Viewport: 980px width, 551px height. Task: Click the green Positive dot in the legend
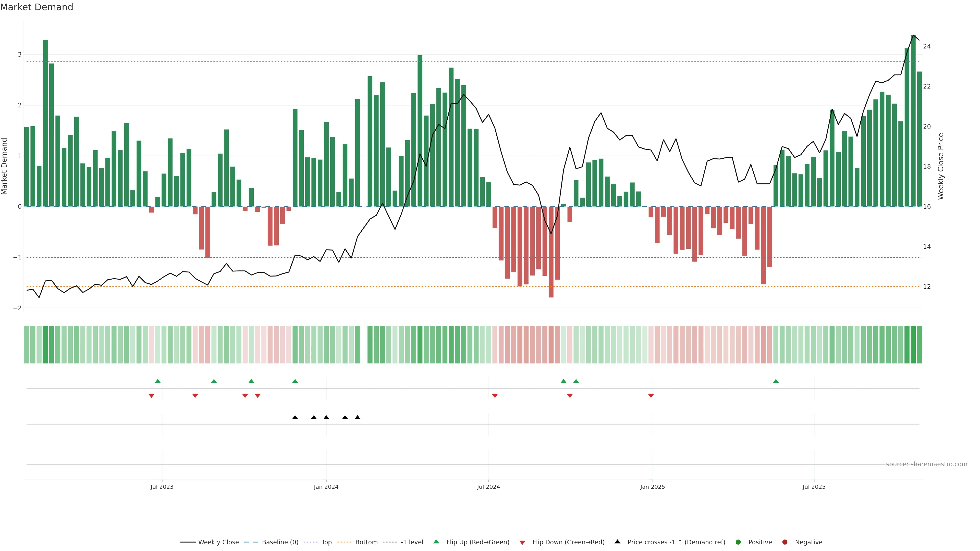(x=738, y=542)
